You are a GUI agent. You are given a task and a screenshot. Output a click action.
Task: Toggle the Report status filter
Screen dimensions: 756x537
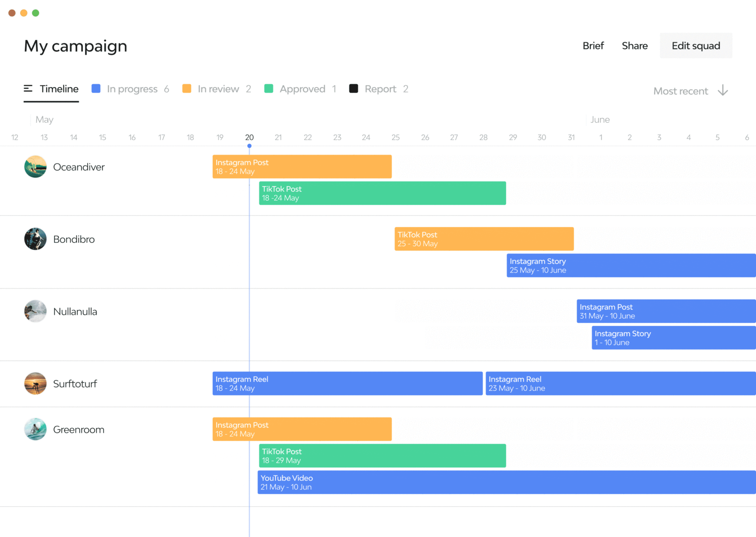pos(380,89)
